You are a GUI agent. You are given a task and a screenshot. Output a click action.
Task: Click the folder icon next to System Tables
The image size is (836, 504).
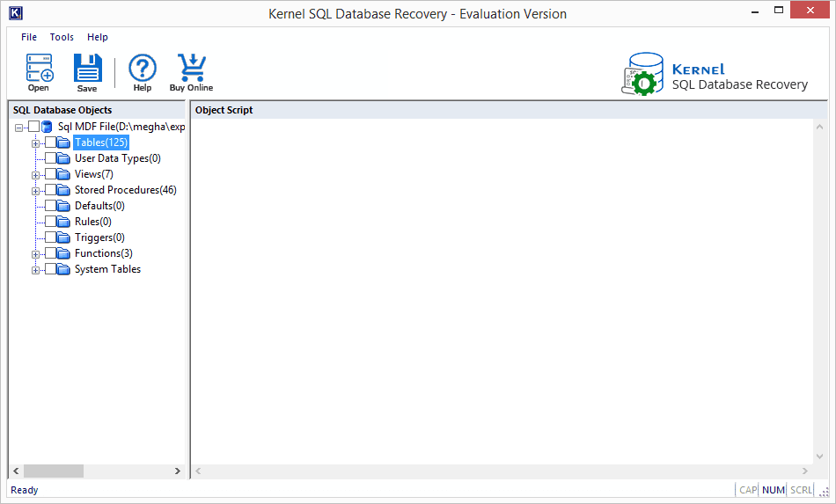tap(63, 269)
